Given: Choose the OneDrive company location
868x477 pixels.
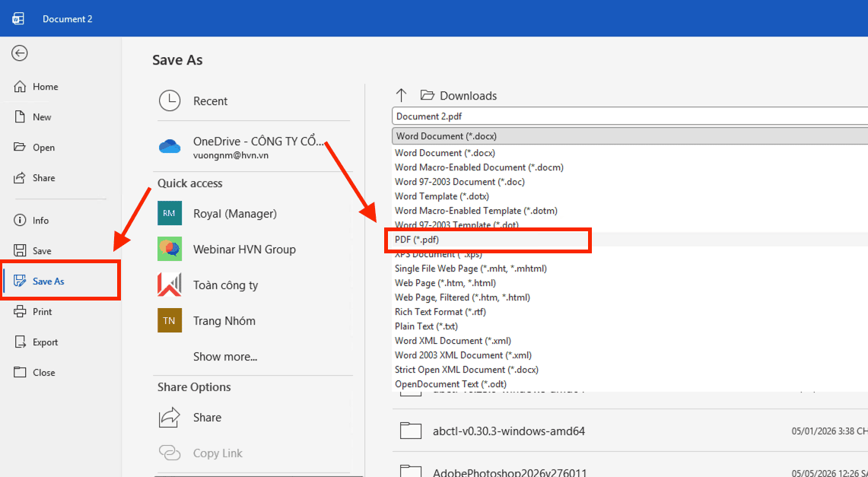Looking at the screenshot, I should tap(254, 147).
